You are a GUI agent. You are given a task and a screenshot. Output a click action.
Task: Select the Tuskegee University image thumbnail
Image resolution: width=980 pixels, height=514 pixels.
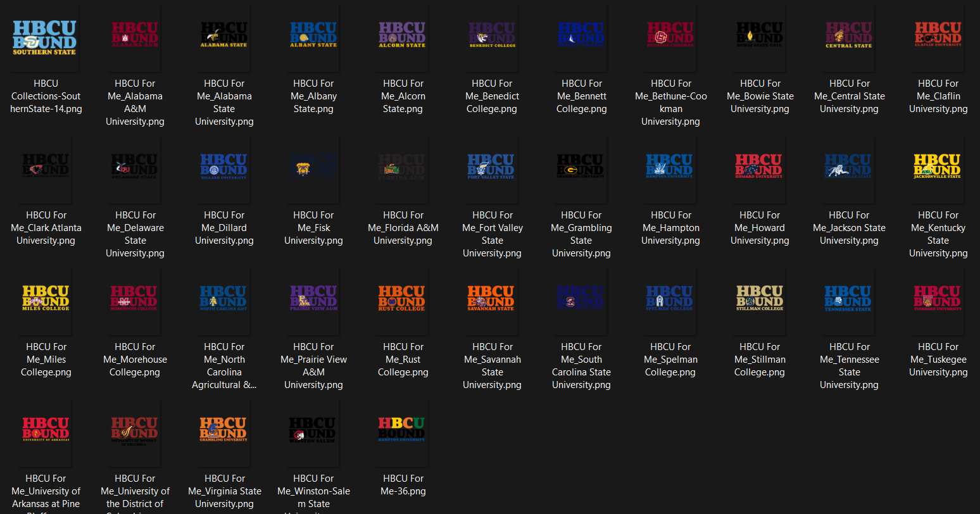(938, 301)
